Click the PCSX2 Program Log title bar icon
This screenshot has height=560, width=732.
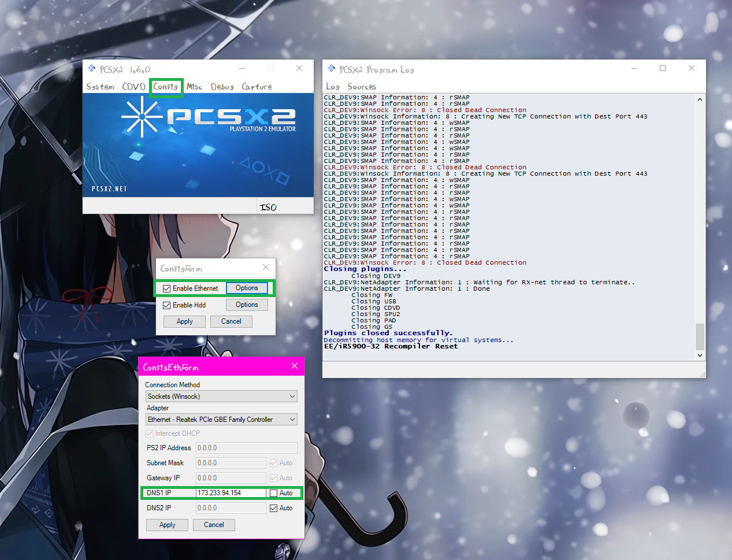click(x=331, y=68)
